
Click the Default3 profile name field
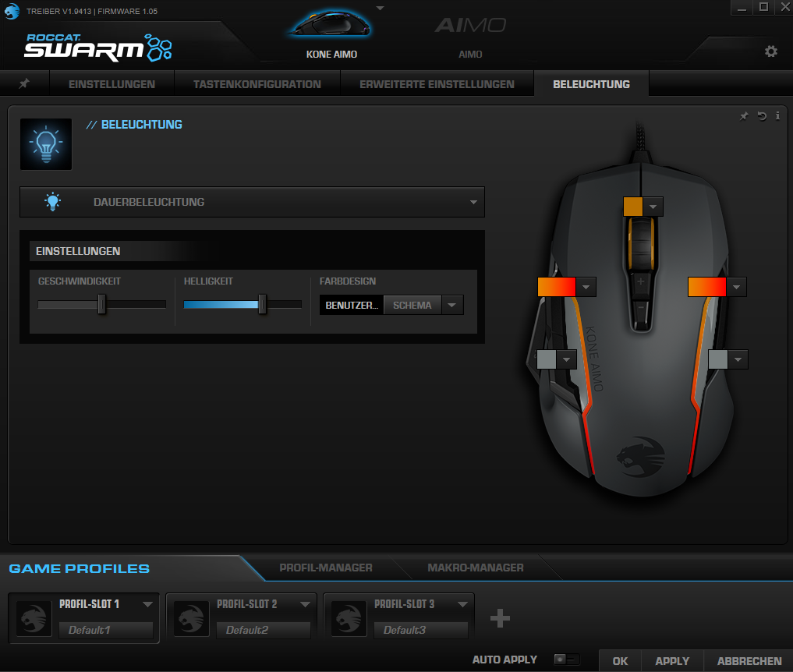[x=420, y=630]
